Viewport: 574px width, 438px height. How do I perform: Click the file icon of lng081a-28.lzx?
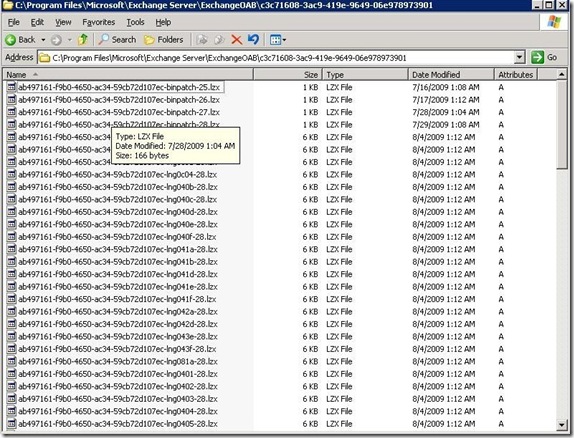click(x=12, y=361)
